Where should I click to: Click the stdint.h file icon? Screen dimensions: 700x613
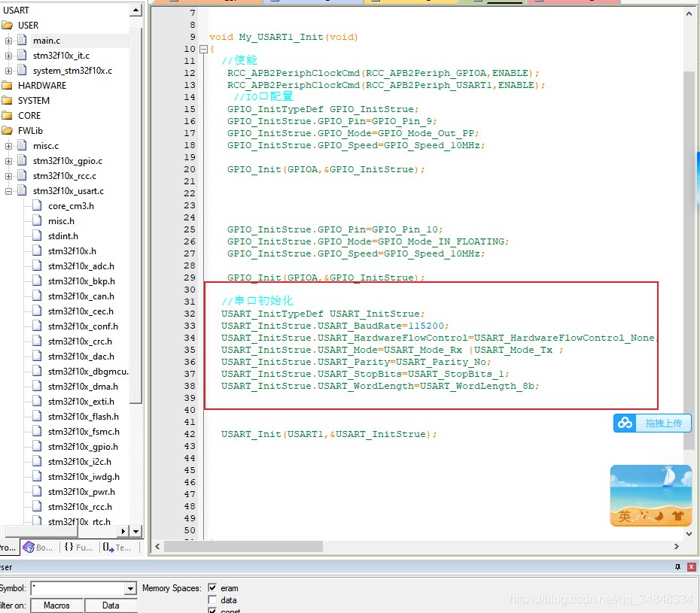pyautogui.click(x=38, y=235)
